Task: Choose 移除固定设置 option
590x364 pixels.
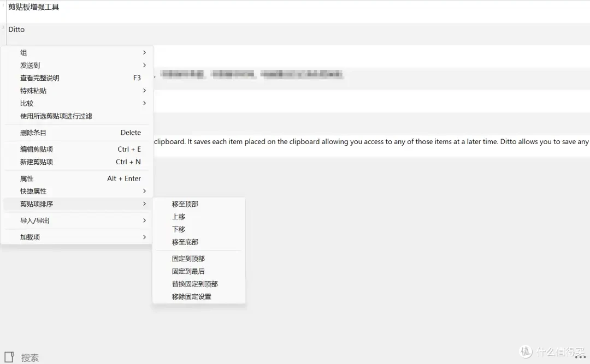Action: pos(199,297)
